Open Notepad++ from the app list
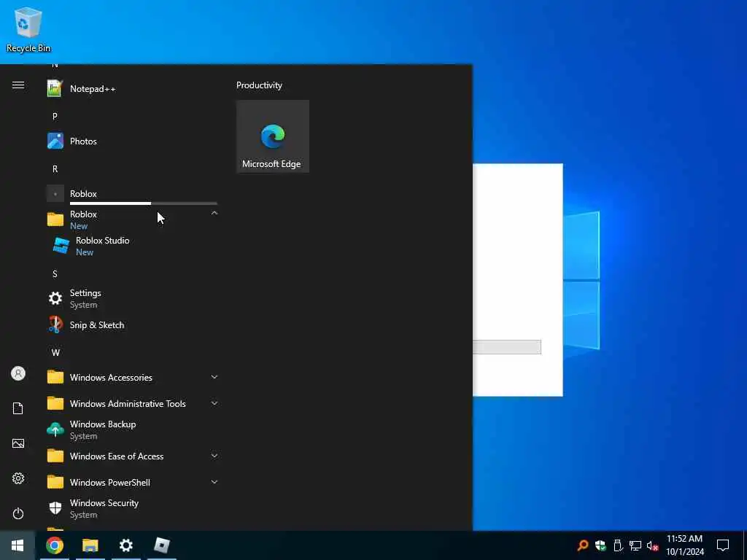 (x=132, y=88)
